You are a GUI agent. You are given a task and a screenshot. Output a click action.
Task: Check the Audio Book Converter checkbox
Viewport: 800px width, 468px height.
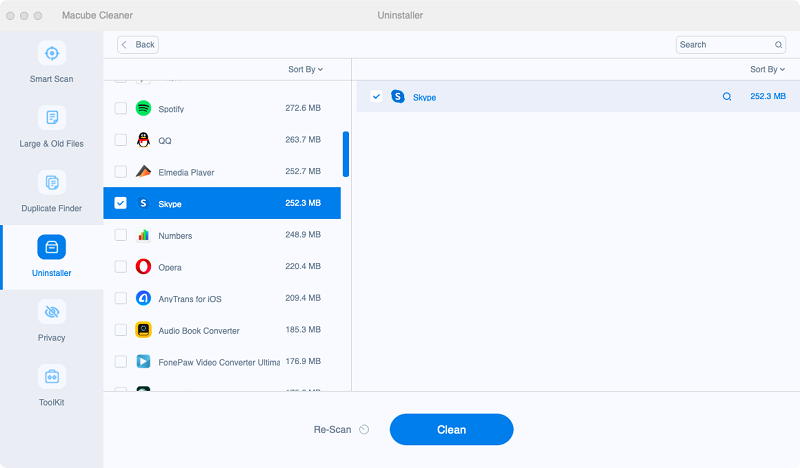[120, 330]
